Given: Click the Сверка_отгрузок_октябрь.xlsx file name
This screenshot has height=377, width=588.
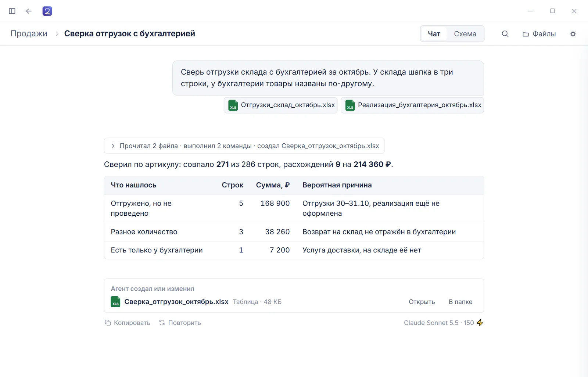Looking at the screenshot, I should pyautogui.click(x=176, y=302).
